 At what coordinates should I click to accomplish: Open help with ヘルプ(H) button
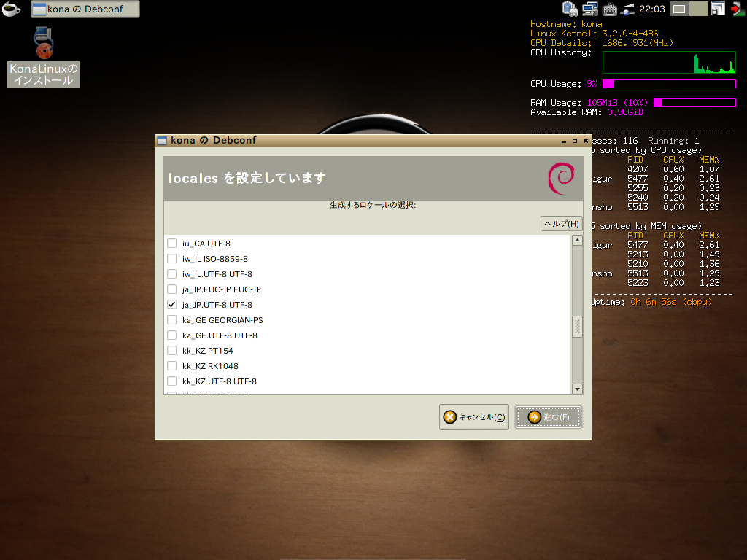click(561, 223)
